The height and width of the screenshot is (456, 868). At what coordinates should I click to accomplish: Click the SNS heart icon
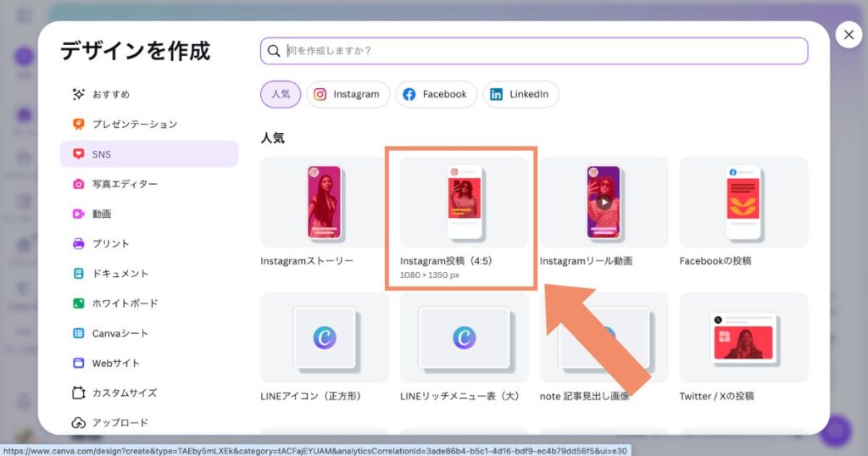pyautogui.click(x=79, y=154)
